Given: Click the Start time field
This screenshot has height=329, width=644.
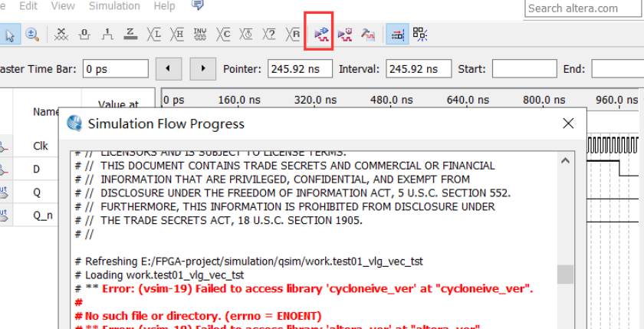Looking at the screenshot, I should click(524, 69).
